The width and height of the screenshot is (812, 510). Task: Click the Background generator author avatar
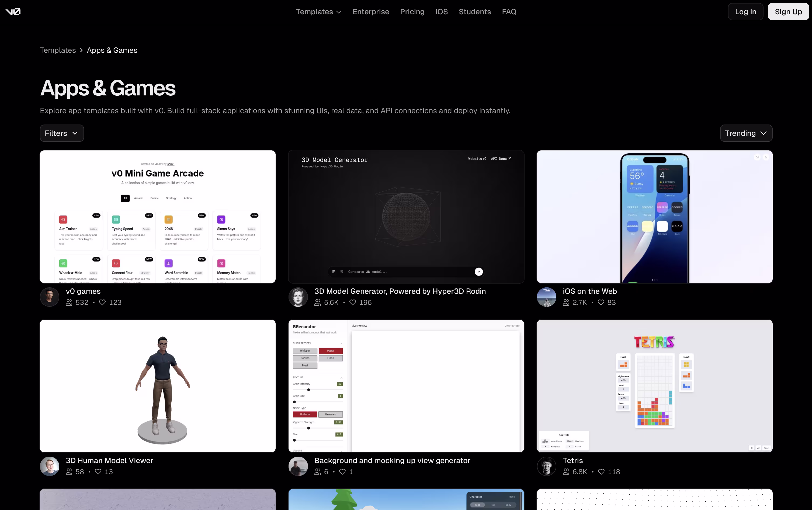(x=298, y=466)
